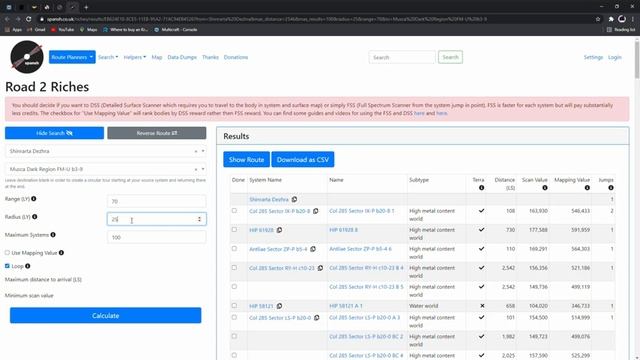The image size is (640, 360).
Task: Mark Col 285 Sector IX-P b20-8 1 done
Action: (x=234, y=211)
